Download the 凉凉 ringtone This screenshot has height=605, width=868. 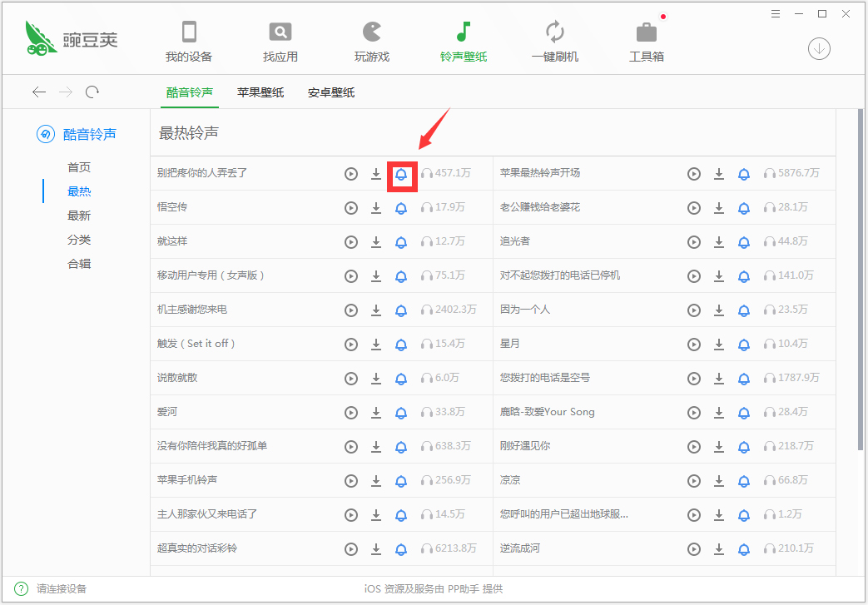(x=719, y=480)
